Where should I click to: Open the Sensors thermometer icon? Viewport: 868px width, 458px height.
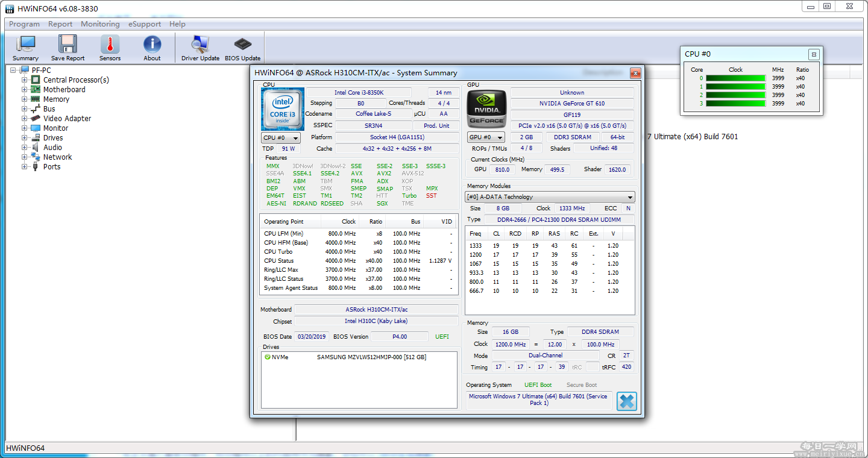(x=110, y=48)
